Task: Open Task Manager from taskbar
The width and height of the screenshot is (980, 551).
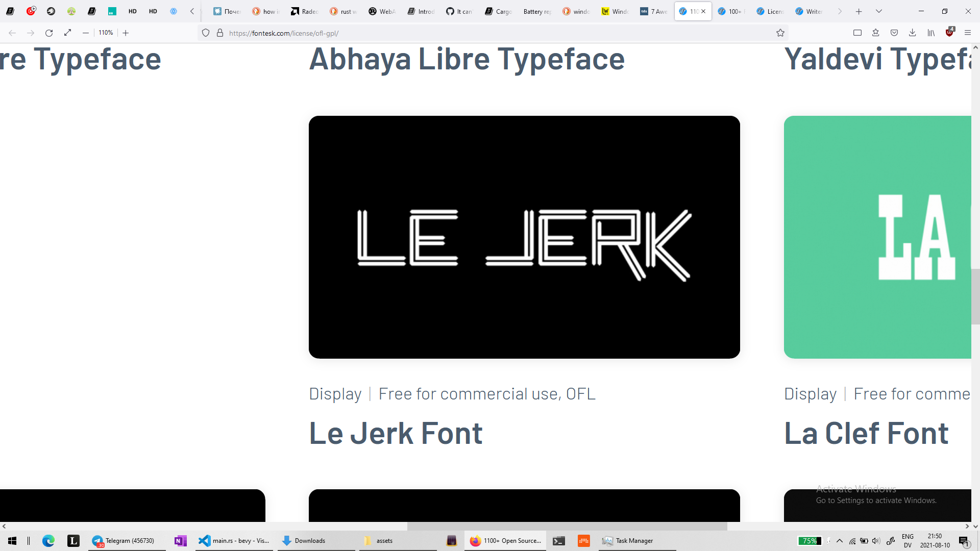Action: [638, 541]
